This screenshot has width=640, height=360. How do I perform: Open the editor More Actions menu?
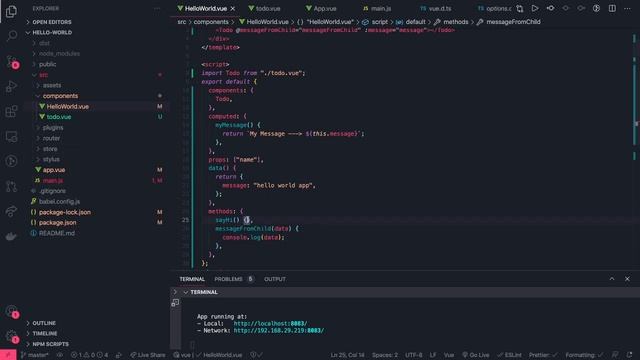(627, 8)
